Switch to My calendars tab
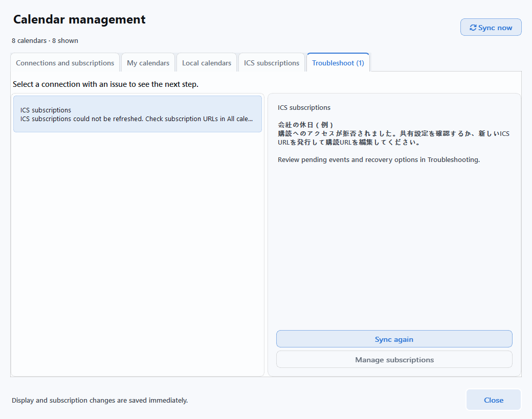Screen dimensions: 532x419 tap(148, 63)
